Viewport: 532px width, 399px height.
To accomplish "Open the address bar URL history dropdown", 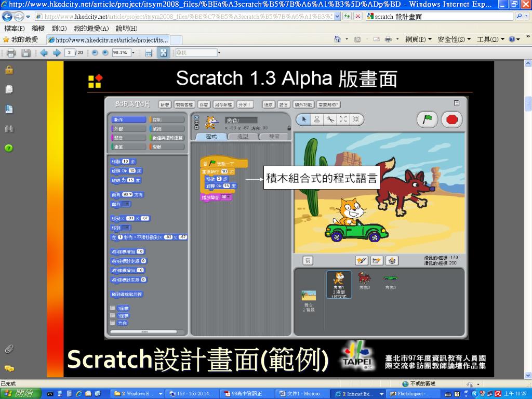I will pos(337,16).
